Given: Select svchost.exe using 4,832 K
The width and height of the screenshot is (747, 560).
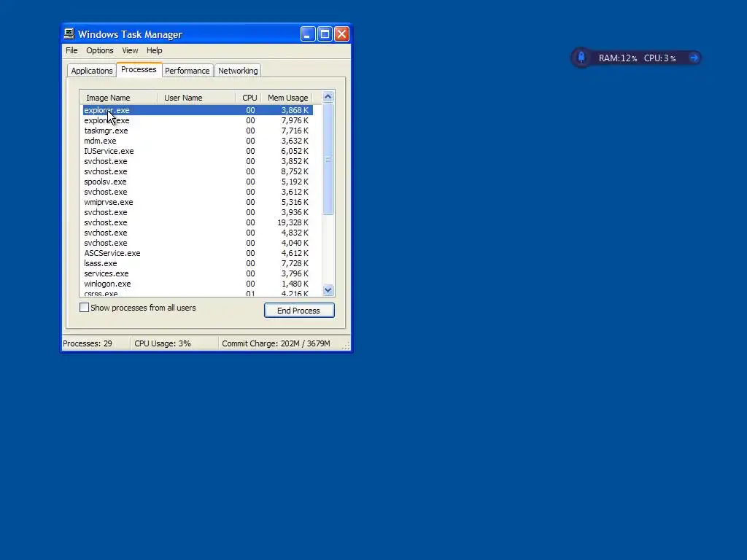Looking at the screenshot, I should 198,233.
